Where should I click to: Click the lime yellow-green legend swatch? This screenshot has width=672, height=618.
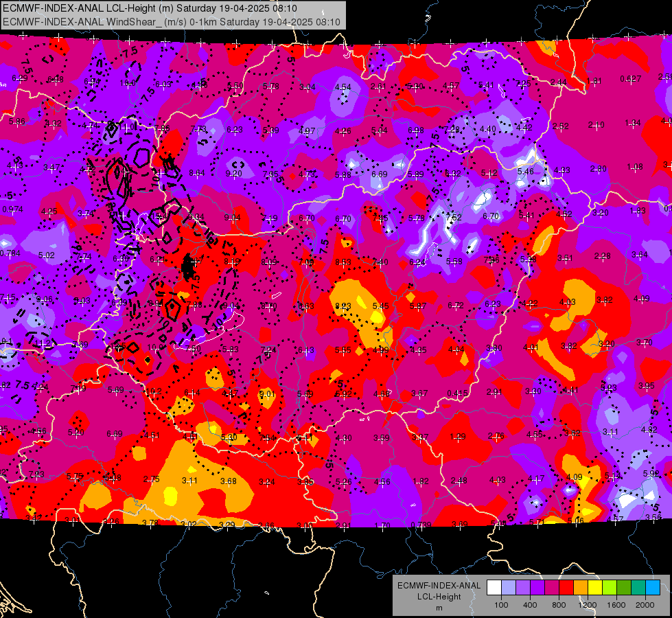click(x=610, y=588)
